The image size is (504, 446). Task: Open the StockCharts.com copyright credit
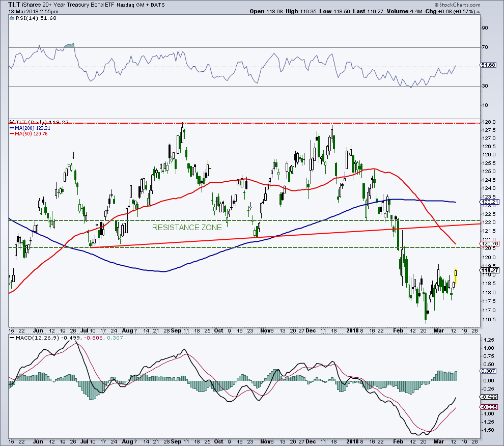(x=457, y=5)
